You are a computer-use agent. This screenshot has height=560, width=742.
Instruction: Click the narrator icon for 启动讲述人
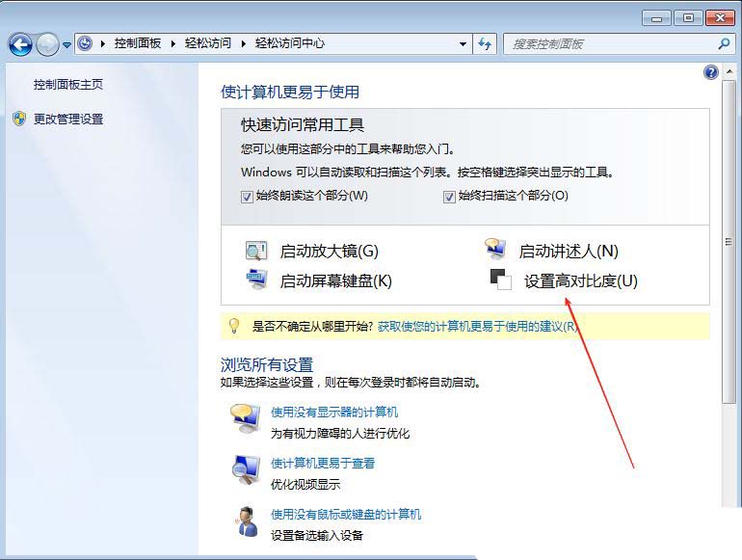(x=495, y=250)
